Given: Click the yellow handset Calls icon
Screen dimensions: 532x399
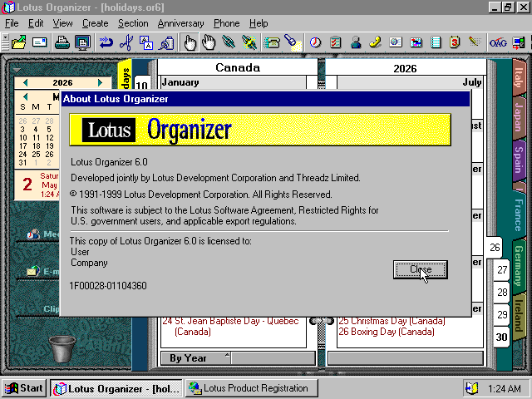Looking at the screenshot, I should point(376,42).
